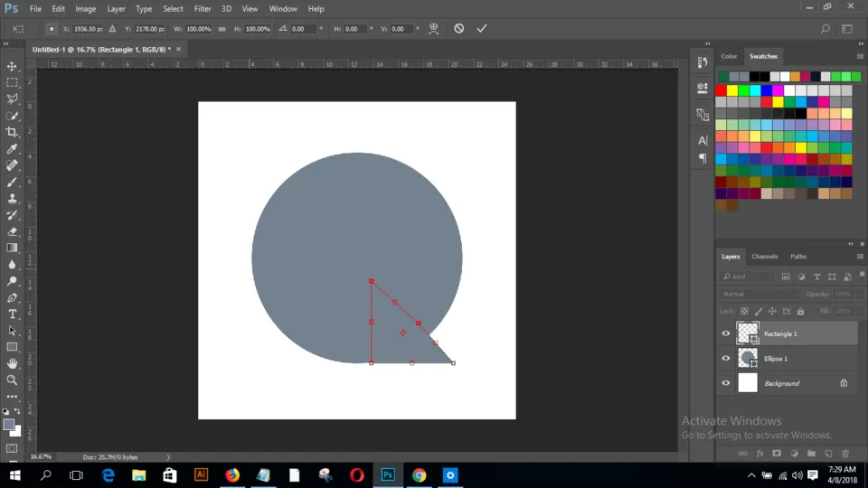The height and width of the screenshot is (488, 868).
Task: Switch to the Channels tab
Action: click(x=765, y=257)
